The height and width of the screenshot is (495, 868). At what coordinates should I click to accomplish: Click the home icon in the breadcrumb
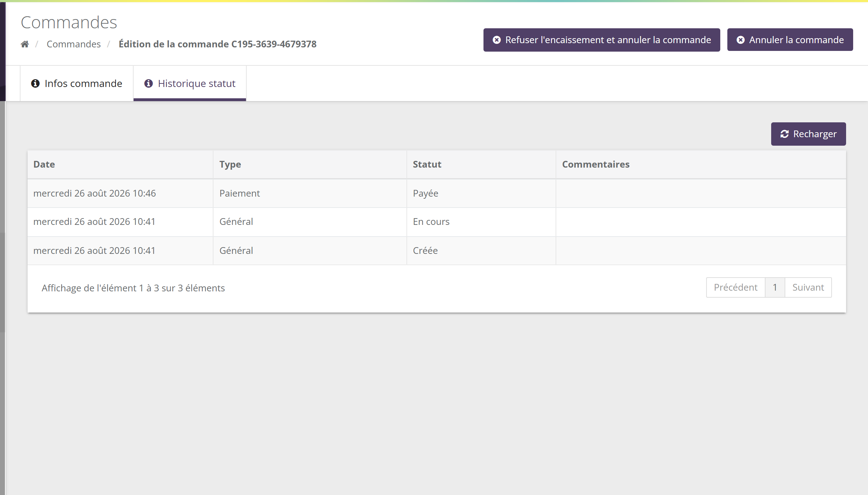[x=25, y=44]
